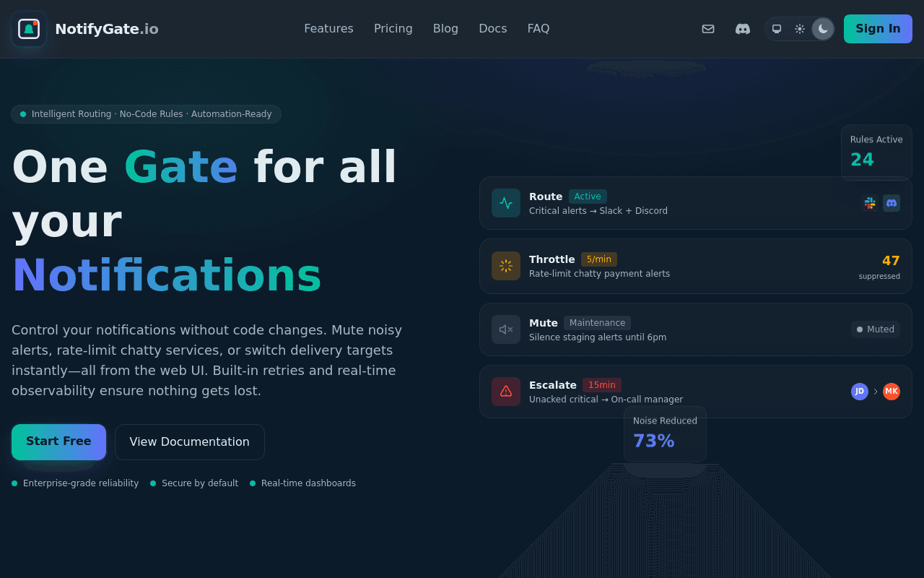Click the Start Free button
Image resolution: width=924 pixels, height=578 pixels.
coord(58,442)
